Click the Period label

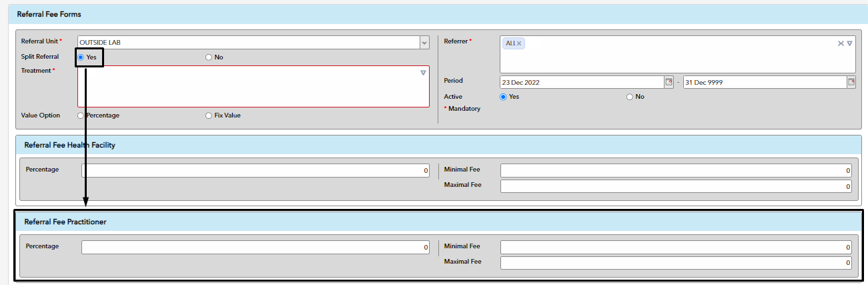[454, 81]
